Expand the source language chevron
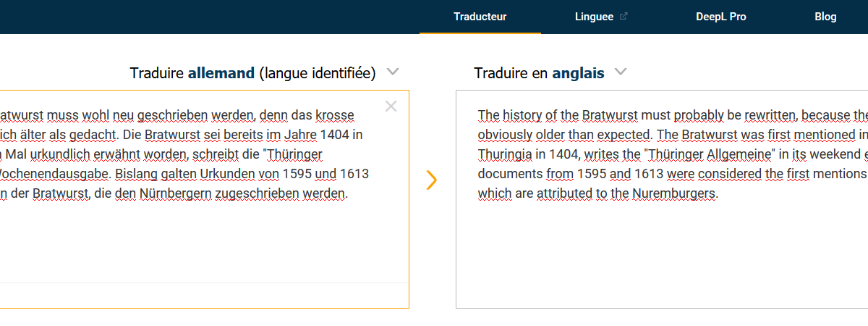 [393, 72]
